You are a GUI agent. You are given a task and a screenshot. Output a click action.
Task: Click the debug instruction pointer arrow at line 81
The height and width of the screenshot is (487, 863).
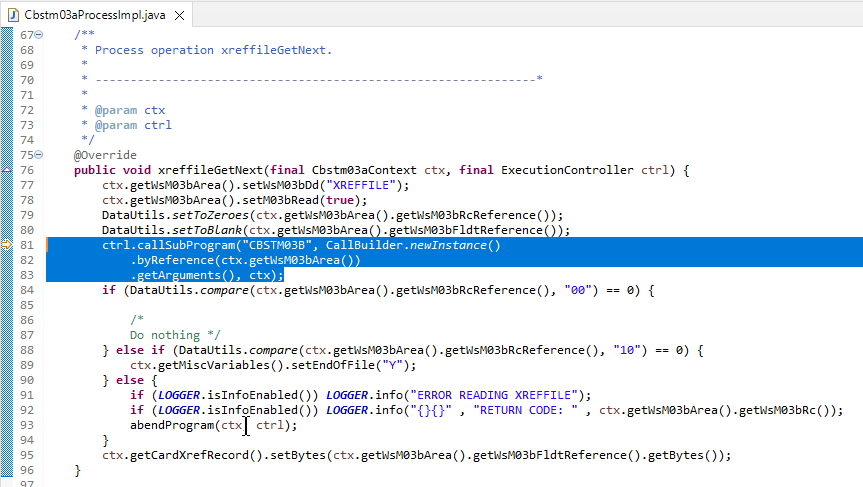pyautogui.click(x=7, y=245)
